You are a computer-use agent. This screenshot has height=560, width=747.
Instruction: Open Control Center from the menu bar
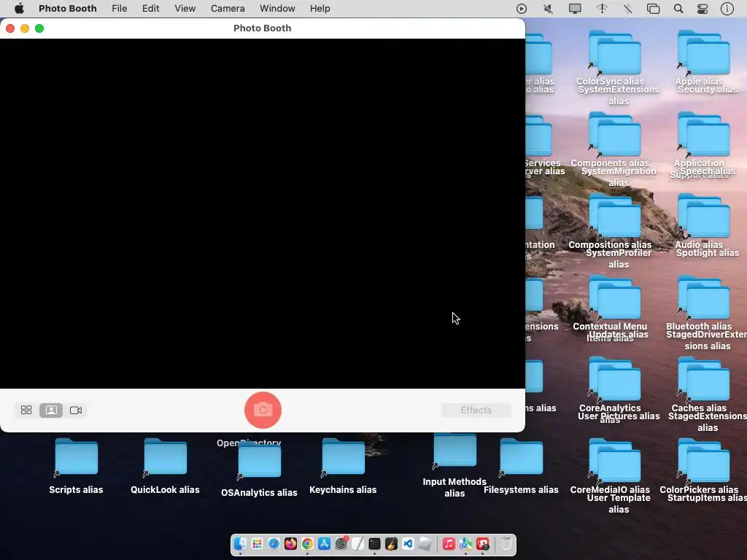pyautogui.click(x=703, y=9)
